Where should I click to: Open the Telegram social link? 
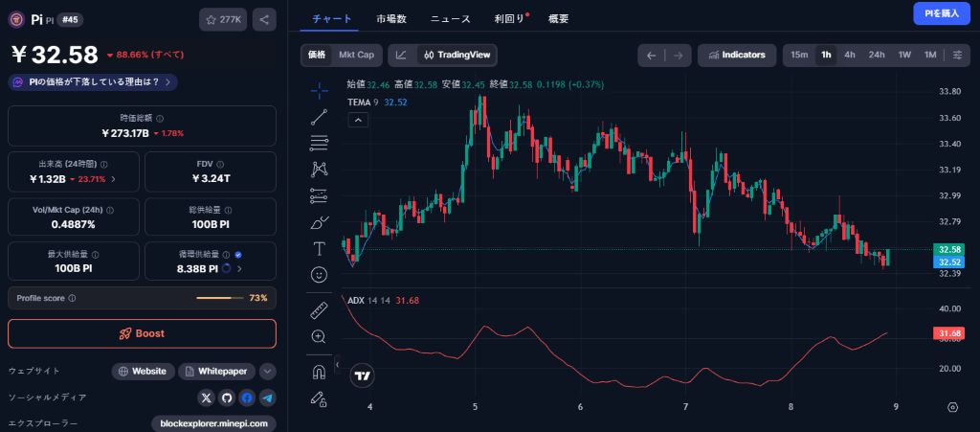pyautogui.click(x=268, y=398)
